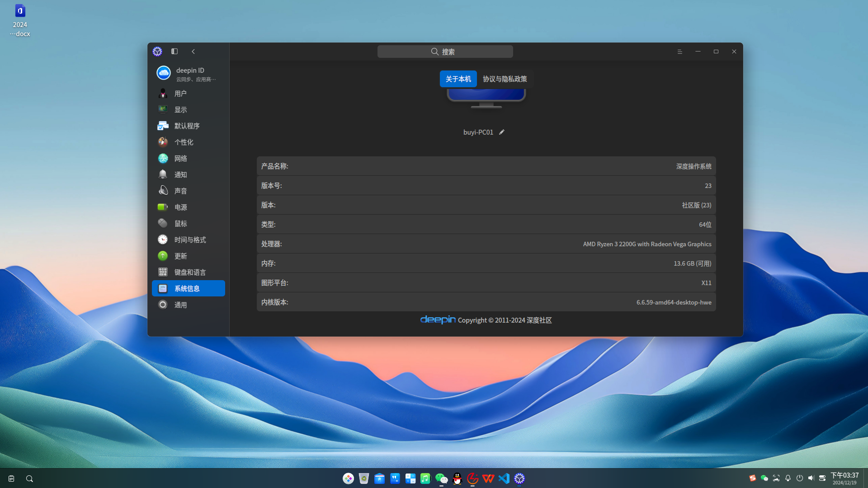Click the 搜索 search field
Image resolution: width=868 pixels, height=488 pixels.
[x=445, y=52]
